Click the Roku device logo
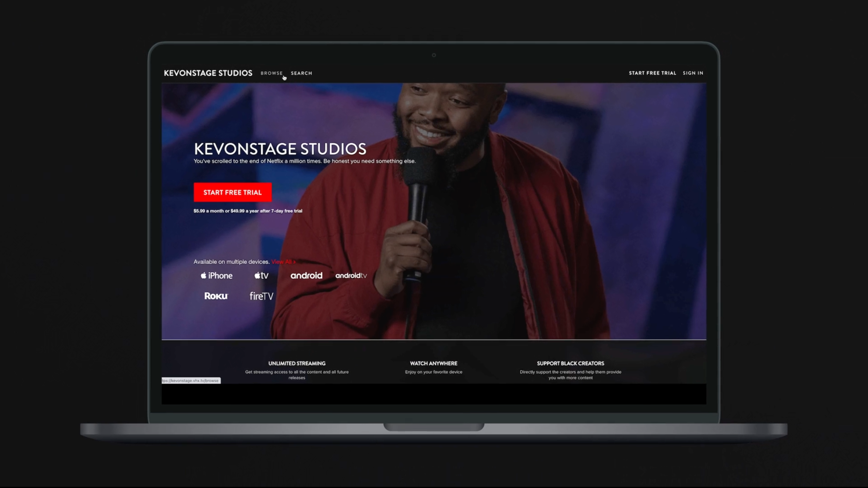Viewport: 868px width, 488px height. click(216, 296)
